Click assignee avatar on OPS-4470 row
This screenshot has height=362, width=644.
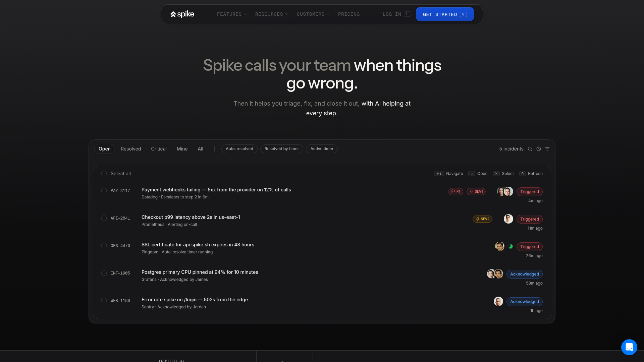500,246
